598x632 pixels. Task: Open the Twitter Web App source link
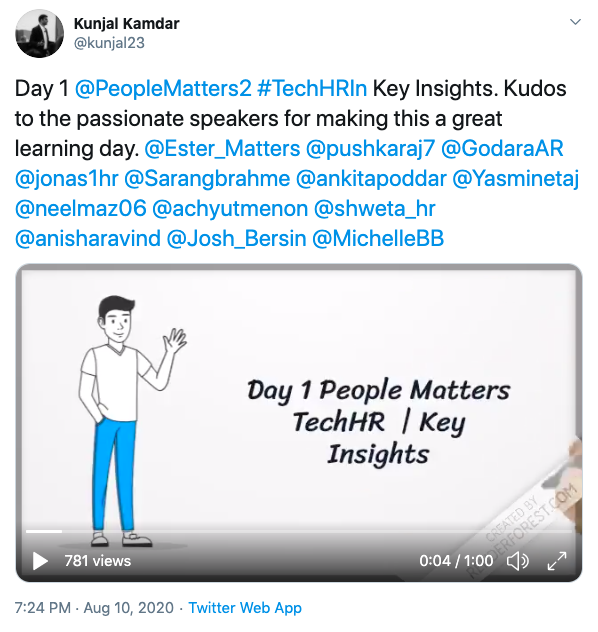245,607
